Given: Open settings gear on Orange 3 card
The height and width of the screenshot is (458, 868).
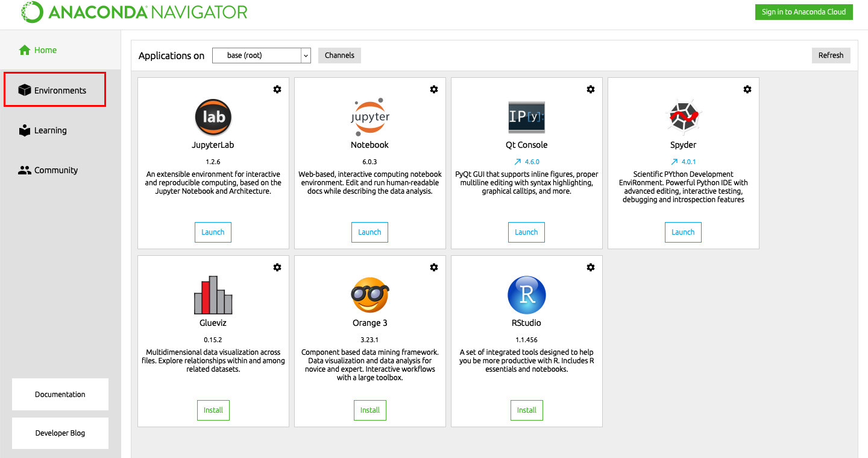Looking at the screenshot, I should 434,267.
